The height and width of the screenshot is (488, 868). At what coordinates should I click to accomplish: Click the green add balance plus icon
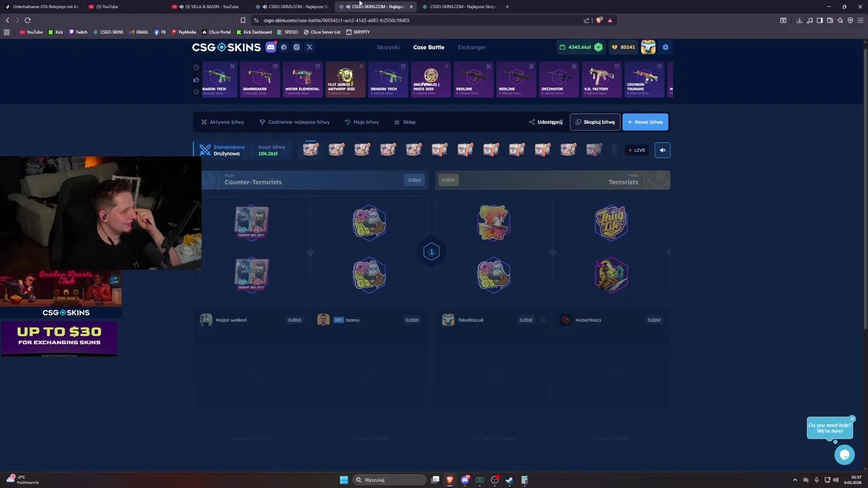(x=598, y=47)
